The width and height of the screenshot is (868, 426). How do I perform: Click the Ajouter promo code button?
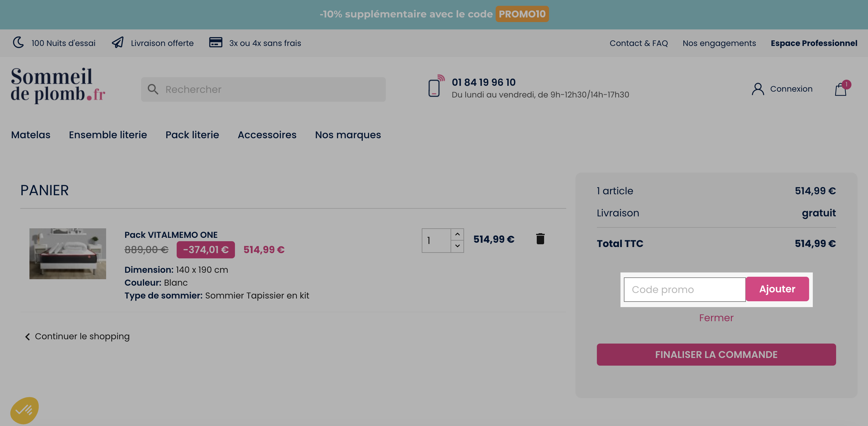[777, 289]
